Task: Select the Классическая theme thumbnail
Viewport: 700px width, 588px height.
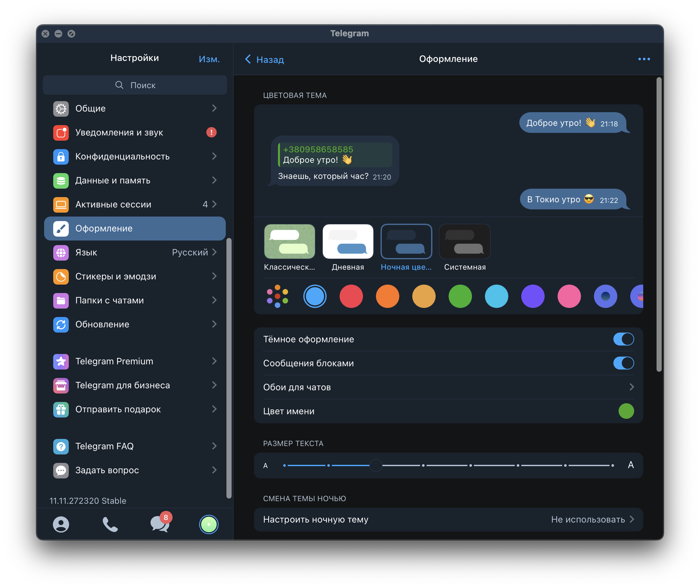Action: tap(289, 242)
